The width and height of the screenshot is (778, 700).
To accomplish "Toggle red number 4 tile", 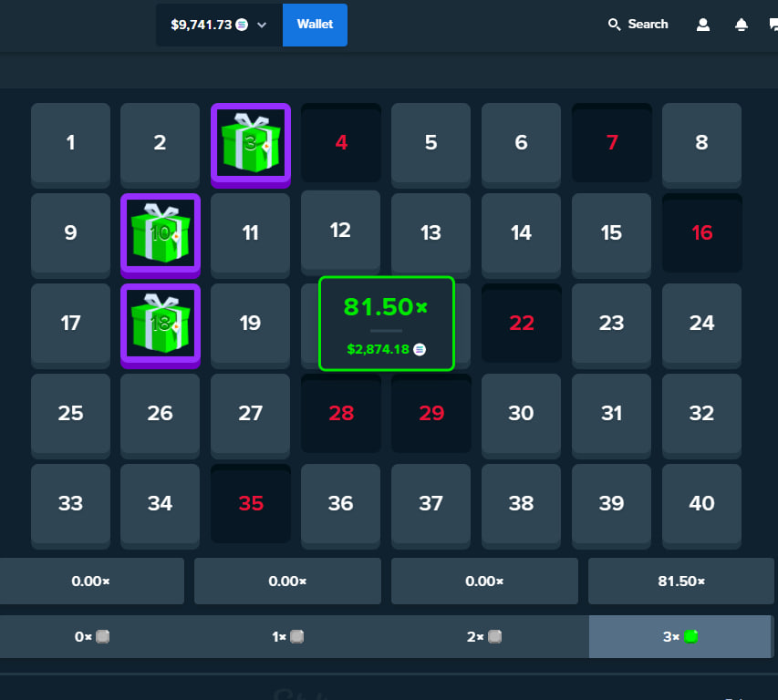I will point(341,143).
